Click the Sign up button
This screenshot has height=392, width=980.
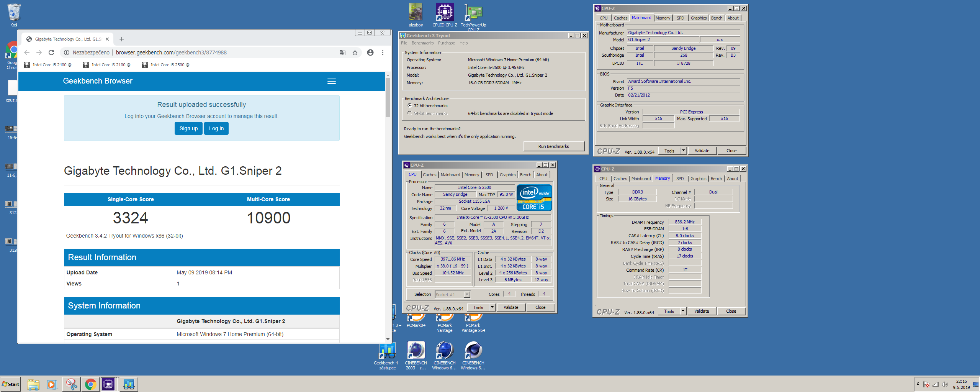188,128
